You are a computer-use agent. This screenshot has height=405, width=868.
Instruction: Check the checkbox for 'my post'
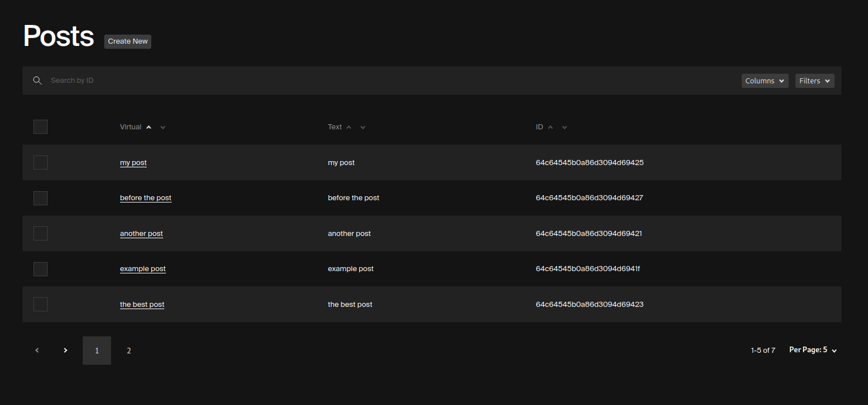[x=40, y=162]
